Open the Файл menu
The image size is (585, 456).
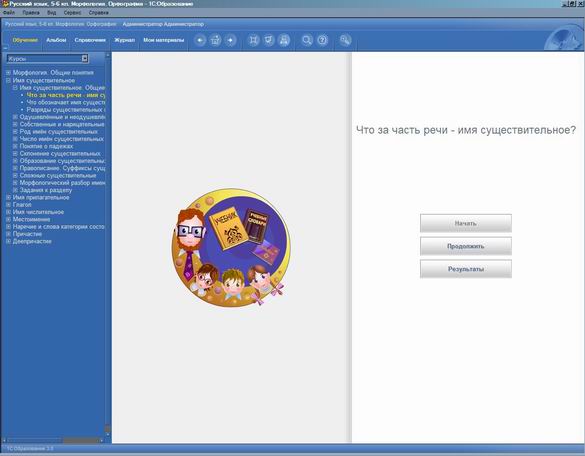9,12
